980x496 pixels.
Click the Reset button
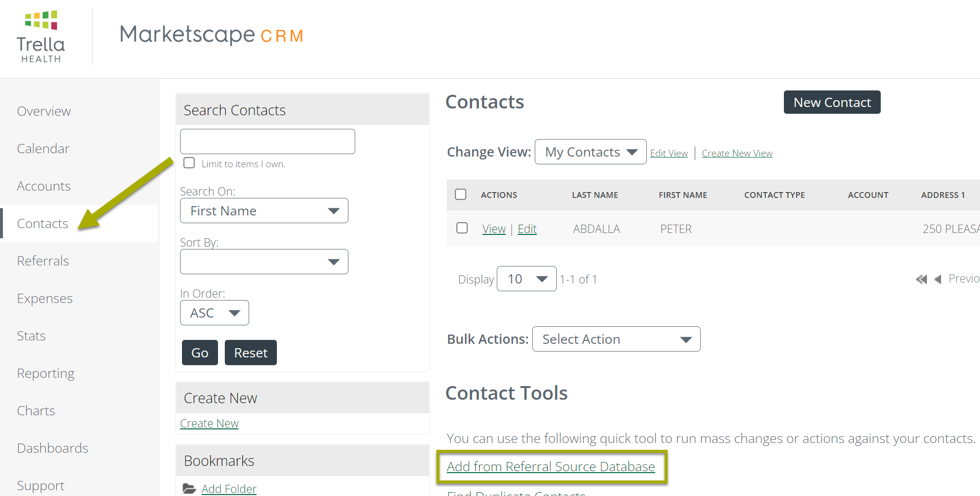[251, 353]
